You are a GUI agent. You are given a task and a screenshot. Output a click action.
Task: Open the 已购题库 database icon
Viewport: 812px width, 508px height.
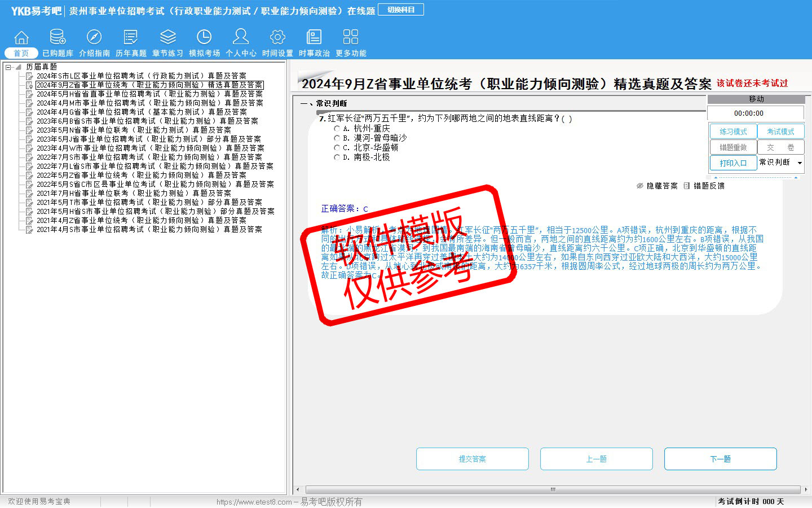pos(58,38)
